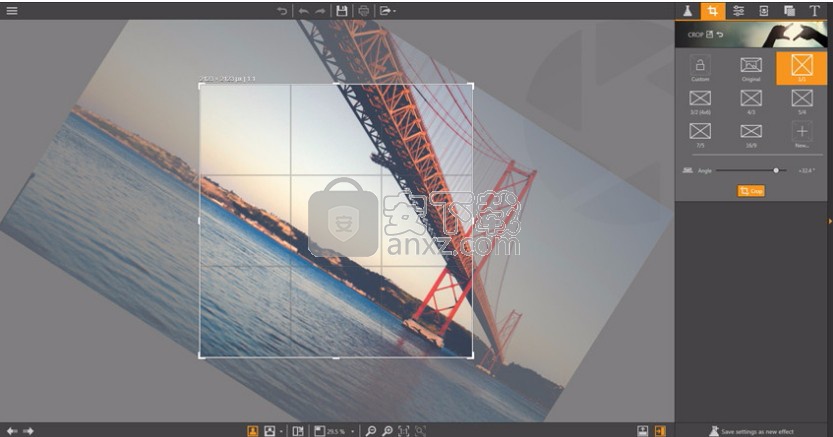Open the zoom percentage dropdown arrow
833x437 pixels.
click(x=352, y=431)
